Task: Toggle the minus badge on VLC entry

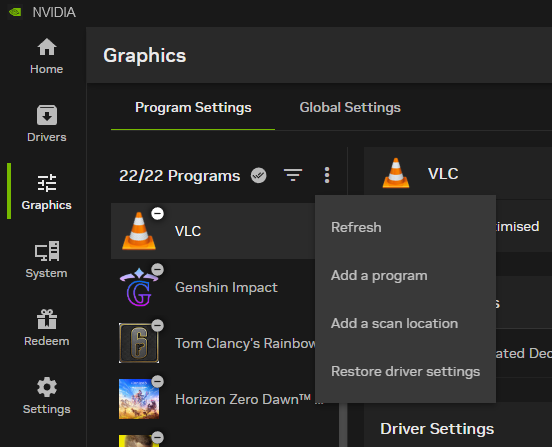Action: 157,214
